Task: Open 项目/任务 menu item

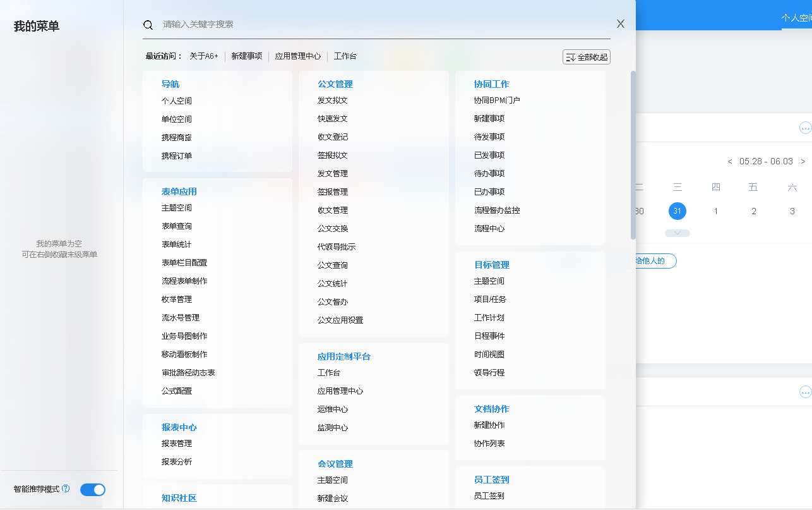Action: [x=490, y=300]
